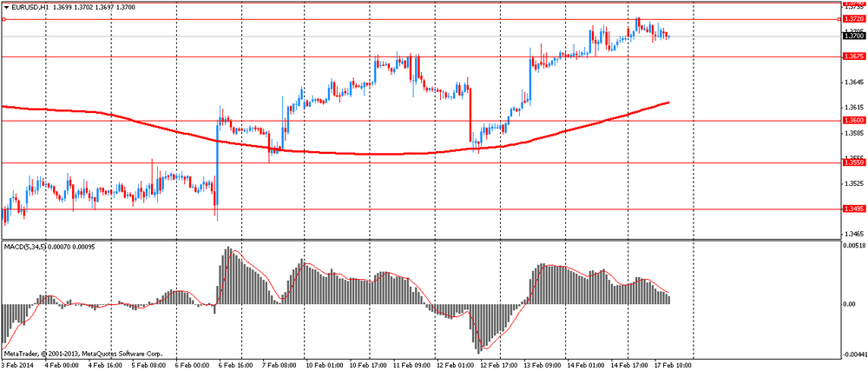Image resolution: width=868 pixels, height=371 pixels.
Task: Select the horizontal line at 1.3550
Action: (421, 162)
